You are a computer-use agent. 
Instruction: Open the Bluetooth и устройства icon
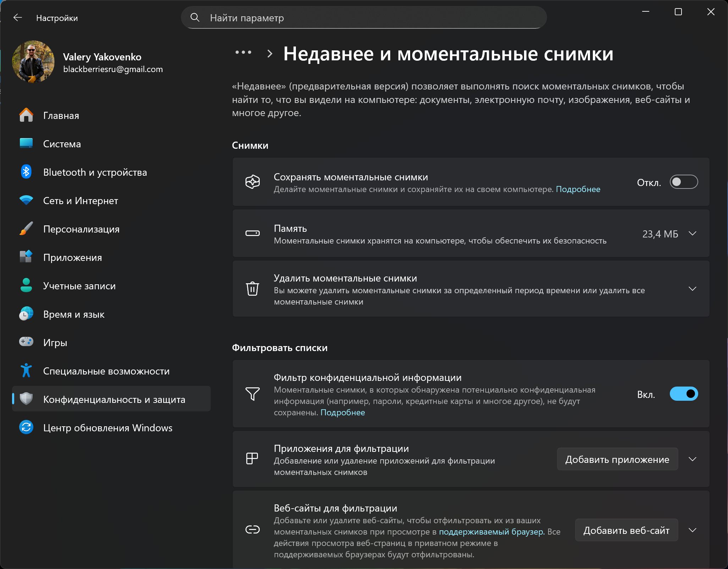[x=26, y=172]
